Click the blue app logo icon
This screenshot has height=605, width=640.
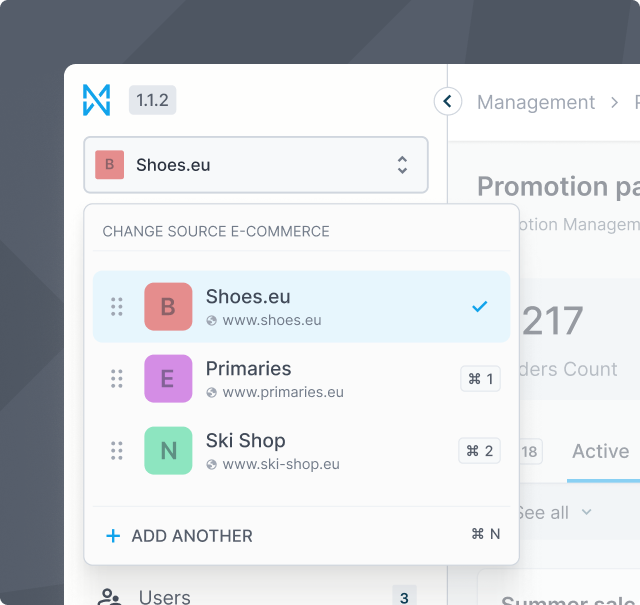point(97,100)
